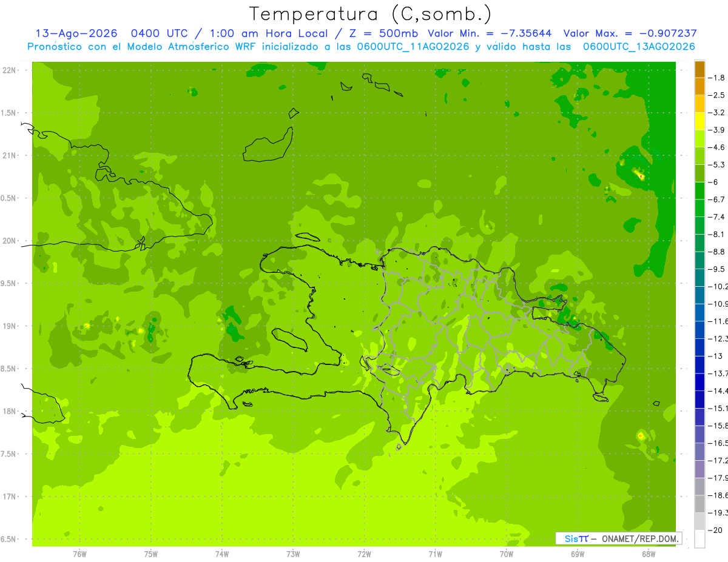This screenshot has width=728, height=562.
Task: Select the '-5.3' color scale value
Action: tap(718, 165)
